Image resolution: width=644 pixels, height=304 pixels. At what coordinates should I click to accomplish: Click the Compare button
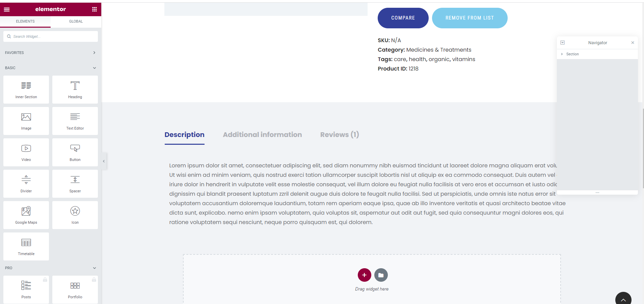(403, 18)
